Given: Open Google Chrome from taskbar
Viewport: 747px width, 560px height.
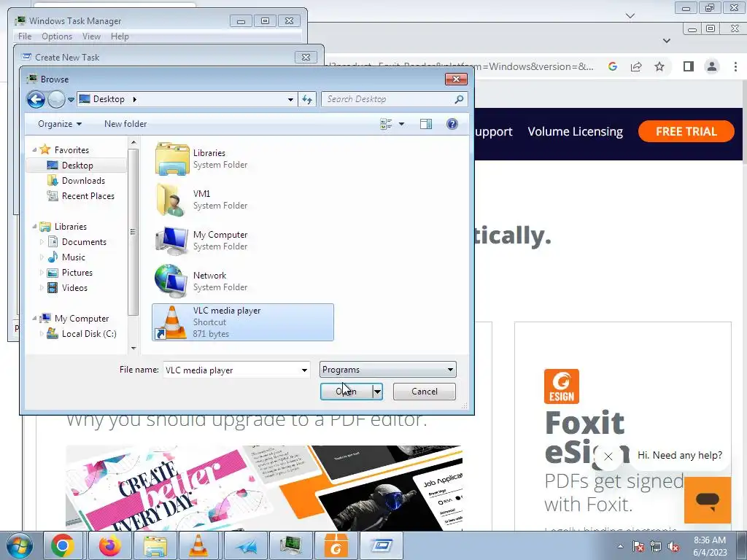Looking at the screenshot, I should [63, 545].
